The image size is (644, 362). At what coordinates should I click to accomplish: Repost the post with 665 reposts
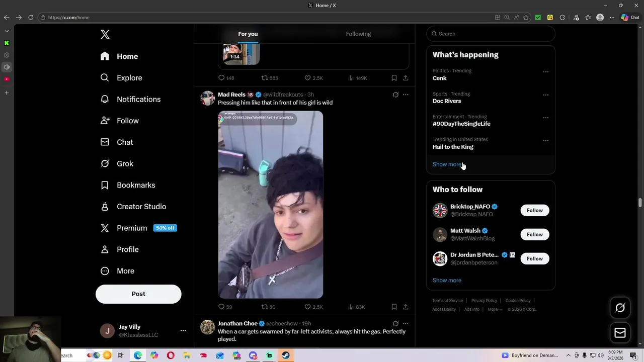(270, 78)
